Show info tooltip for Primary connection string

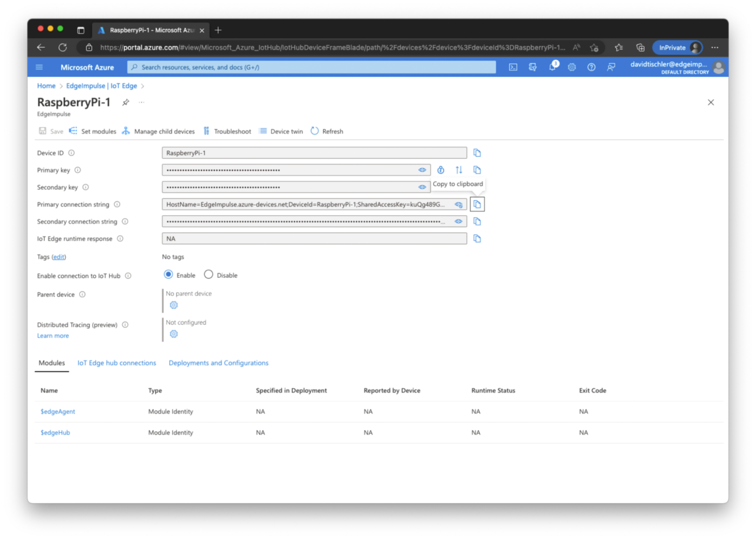tap(117, 205)
